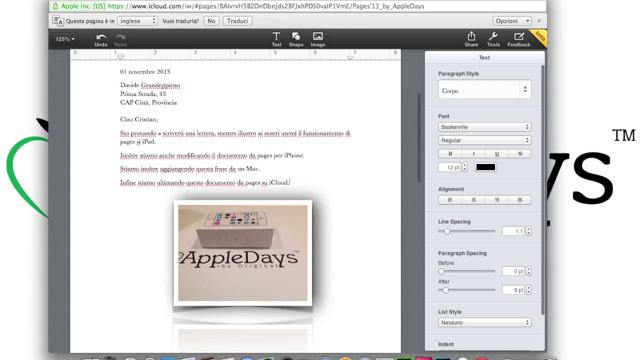Align text to the right
640x360 pixels.
pos(497,200)
